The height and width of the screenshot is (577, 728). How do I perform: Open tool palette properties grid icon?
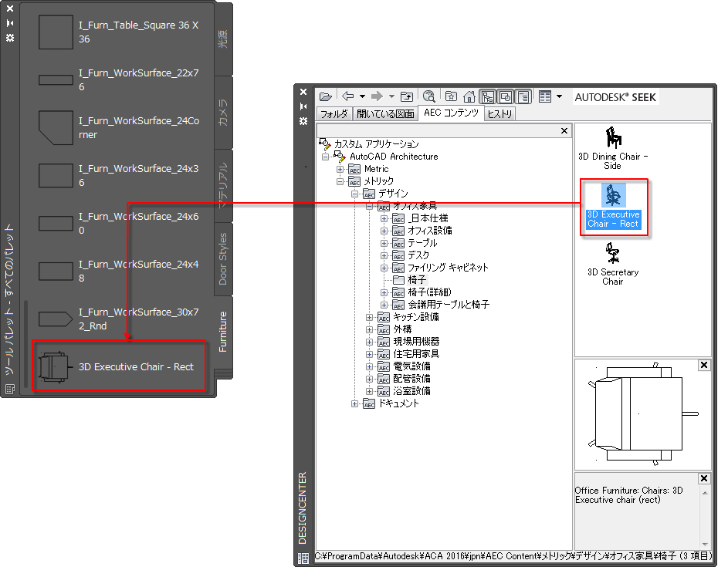pyautogui.click(x=10, y=389)
